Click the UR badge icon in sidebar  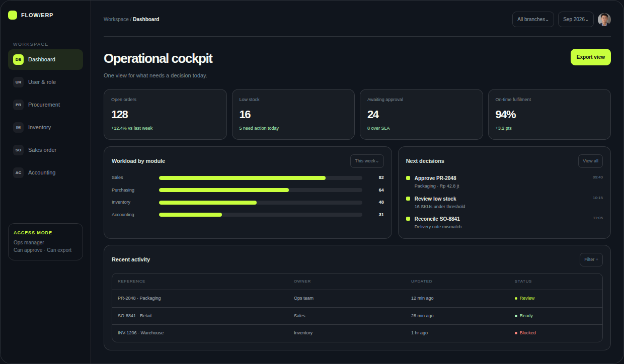(18, 82)
